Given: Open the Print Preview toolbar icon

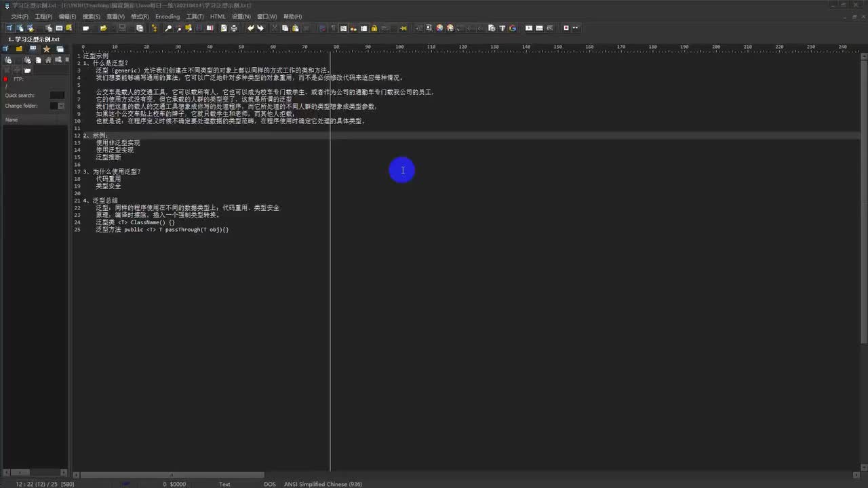Looking at the screenshot, I should click(x=224, y=28).
